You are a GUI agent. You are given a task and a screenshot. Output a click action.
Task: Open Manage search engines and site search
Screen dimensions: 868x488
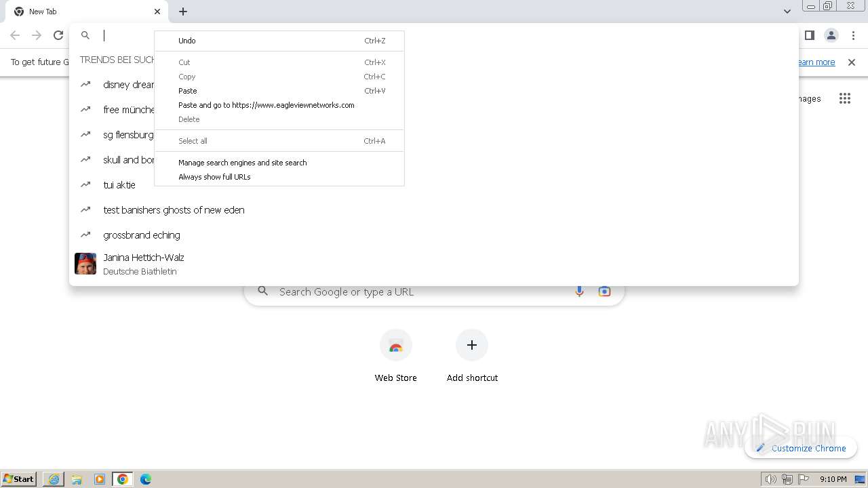[279, 163]
